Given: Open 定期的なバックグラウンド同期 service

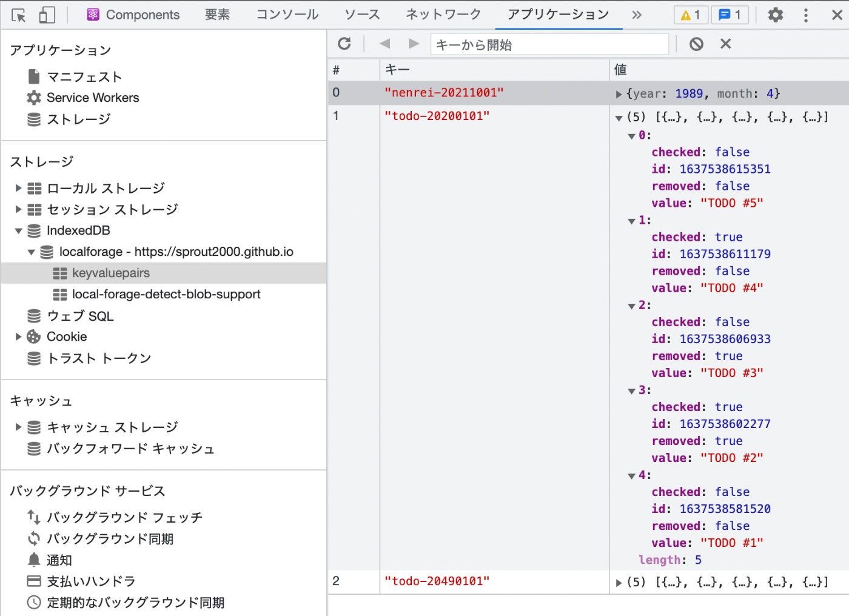Looking at the screenshot, I should point(136,603).
